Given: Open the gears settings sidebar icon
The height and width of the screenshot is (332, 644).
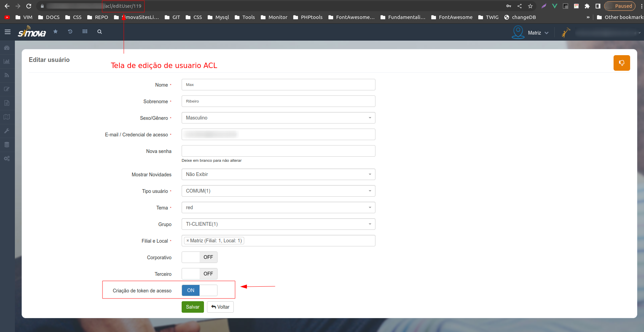Looking at the screenshot, I should point(7,158).
